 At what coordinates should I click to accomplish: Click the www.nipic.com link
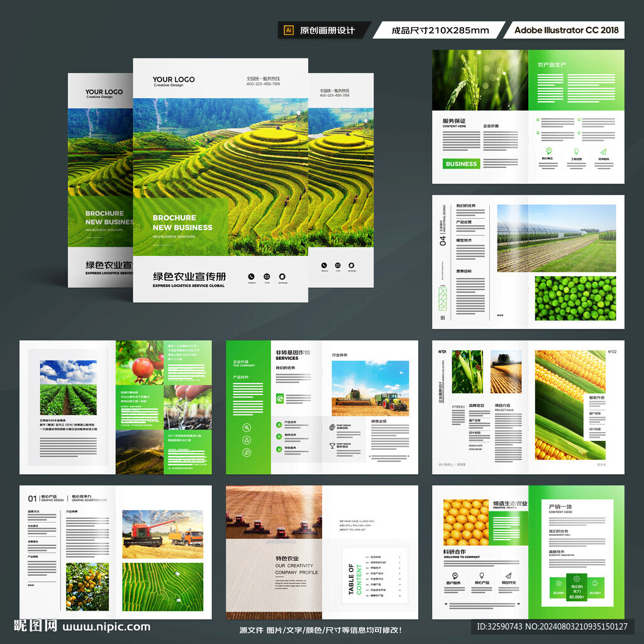click(x=106, y=627)
